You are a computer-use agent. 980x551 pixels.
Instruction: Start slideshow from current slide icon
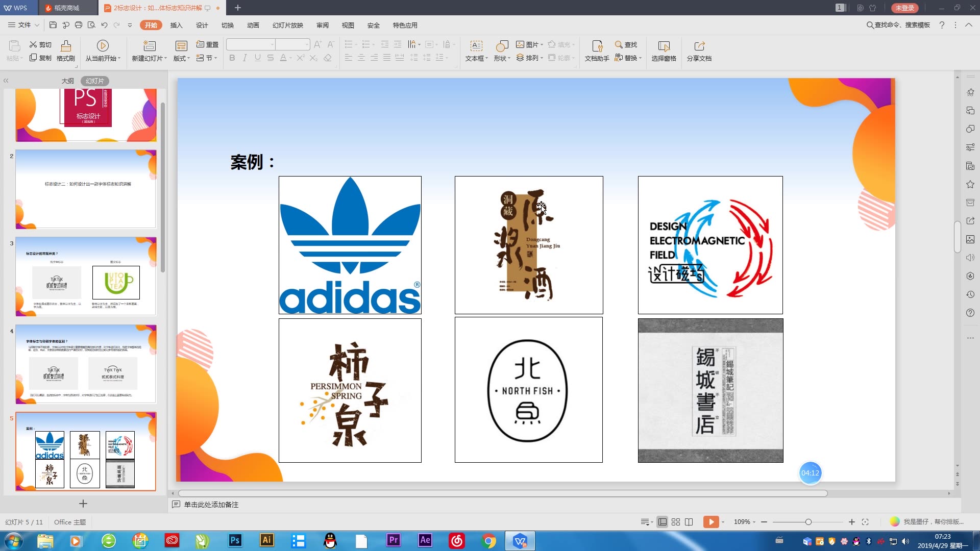click(103, 46)
